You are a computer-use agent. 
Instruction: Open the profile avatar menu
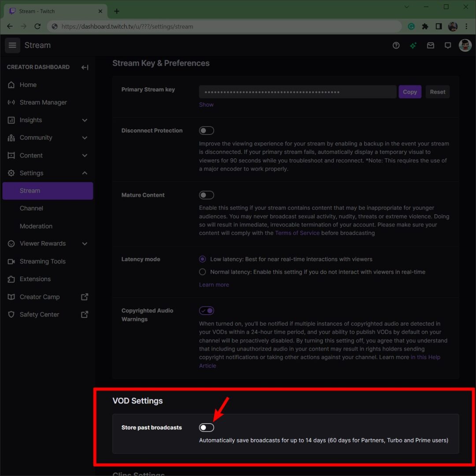(465, 45)
